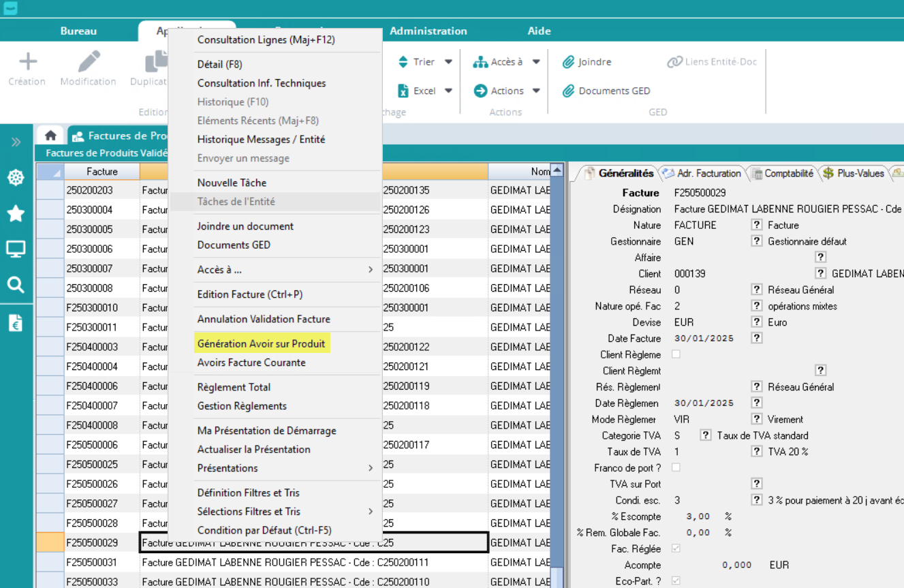Click the help icon beside Condi. esc.
This screenshot has height=588, width=904.
[x=756, y=500]
